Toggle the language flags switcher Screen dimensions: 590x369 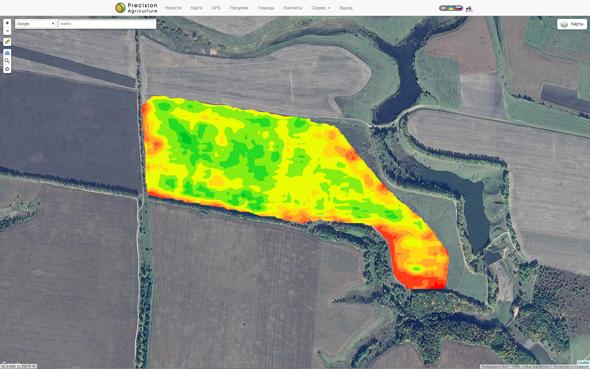point(451,8)
